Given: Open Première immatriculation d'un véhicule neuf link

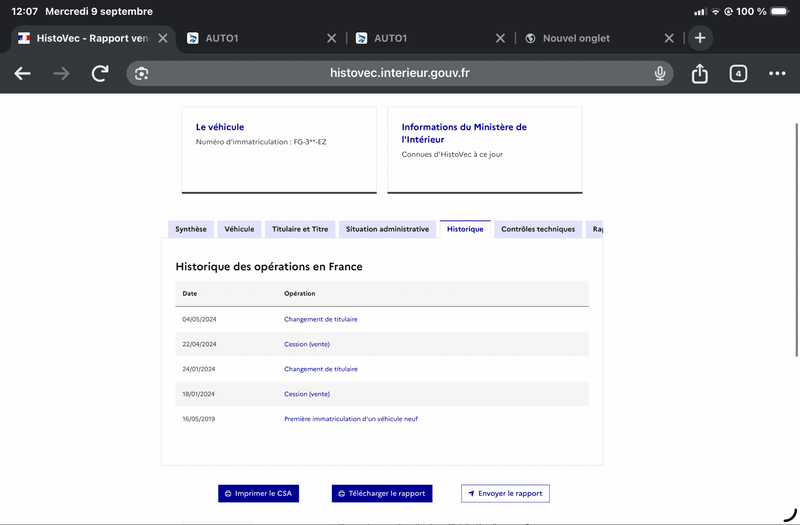Looking at the screenshot, I should click(351, 419).
